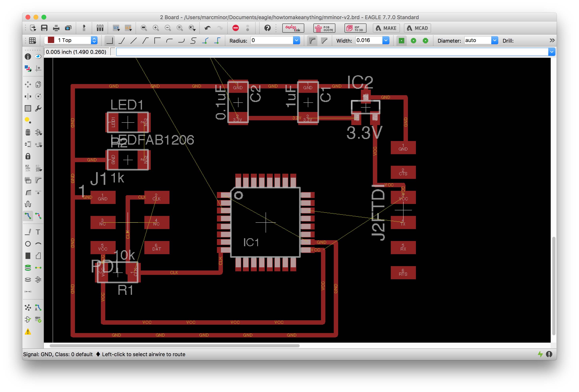The image size is (579, 392).
Task: Select straight miter style
Action: pos(324,41)
